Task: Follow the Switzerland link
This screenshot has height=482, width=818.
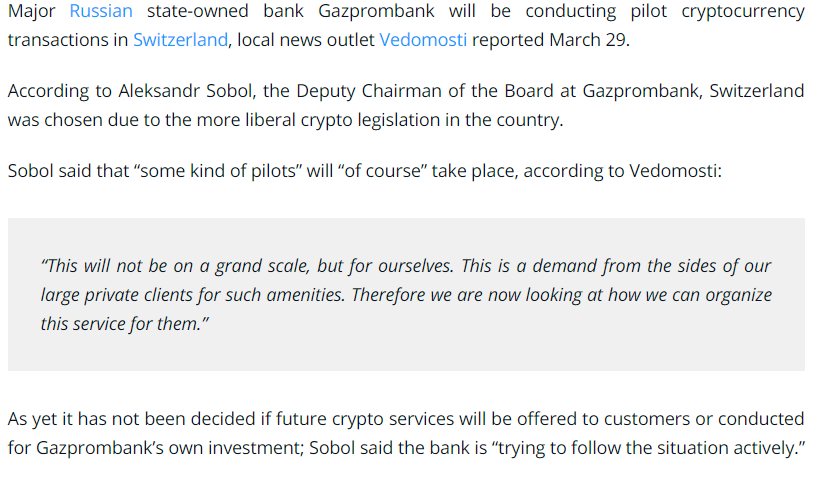Action: (x=181, y=40)
